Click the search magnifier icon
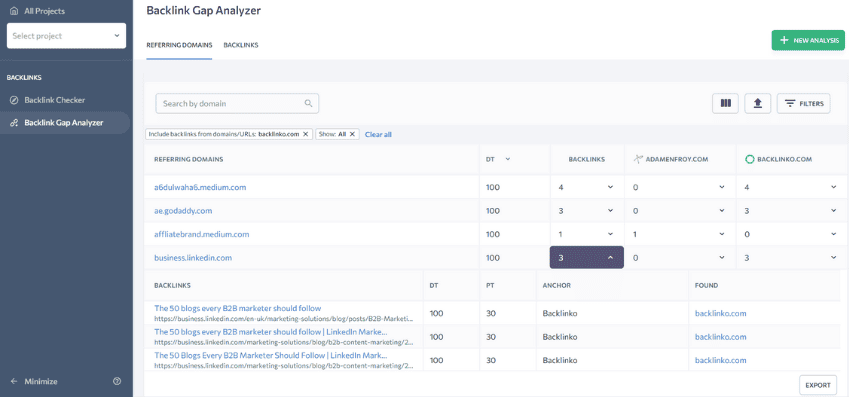 [x=308, y=103]
